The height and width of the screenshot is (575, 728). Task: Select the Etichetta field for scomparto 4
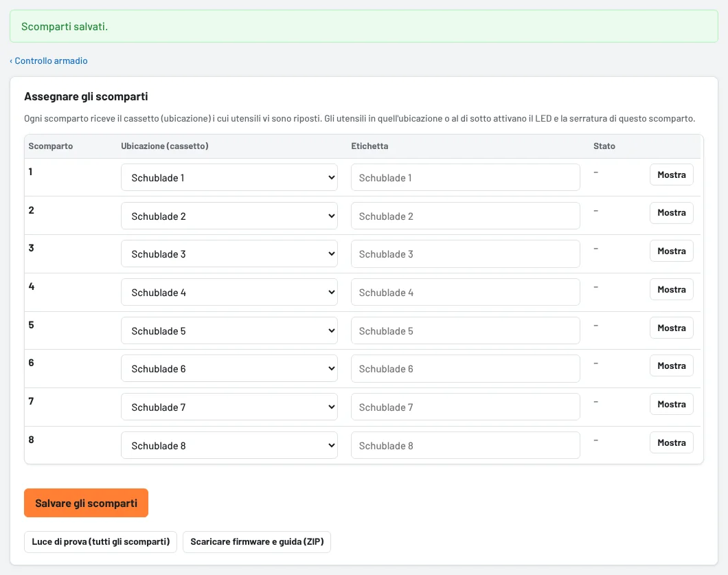(465, 292)
